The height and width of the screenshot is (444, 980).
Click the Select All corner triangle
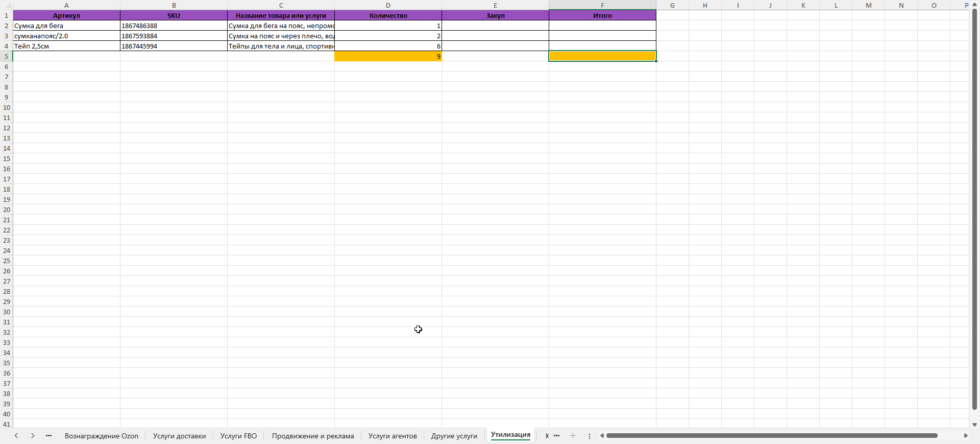point(7,6)
